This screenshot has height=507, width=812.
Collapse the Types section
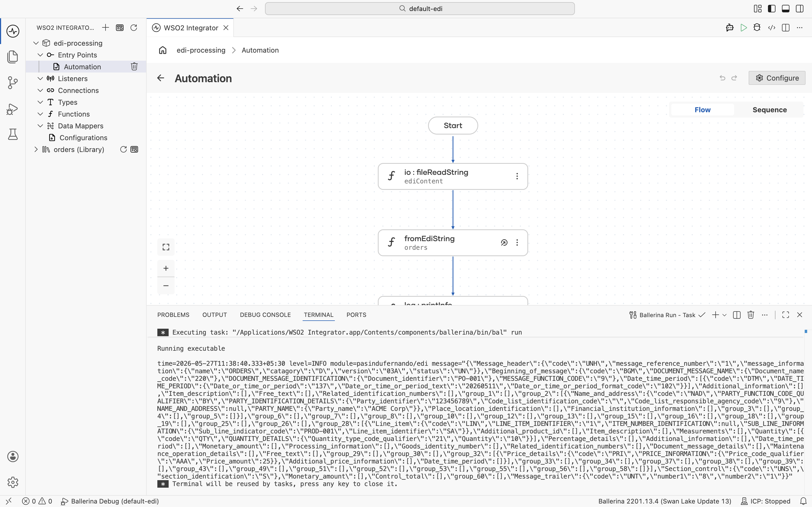pos(40,102)
